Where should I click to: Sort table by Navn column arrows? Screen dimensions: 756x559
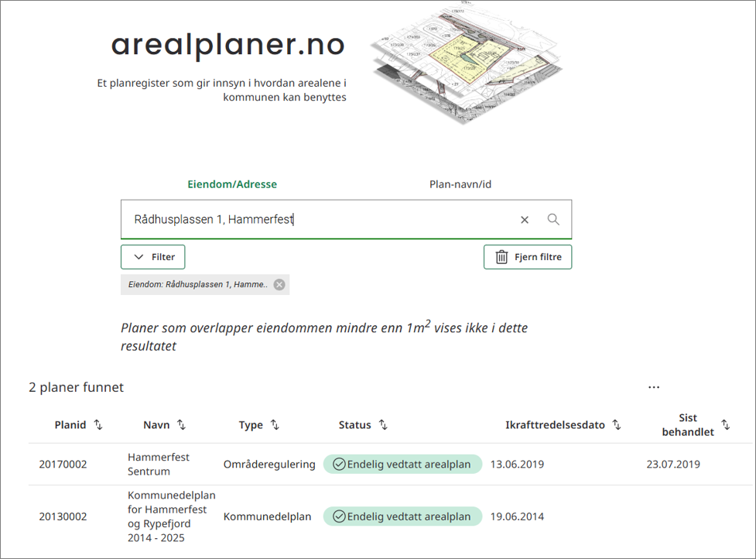[x=181, y=424]
